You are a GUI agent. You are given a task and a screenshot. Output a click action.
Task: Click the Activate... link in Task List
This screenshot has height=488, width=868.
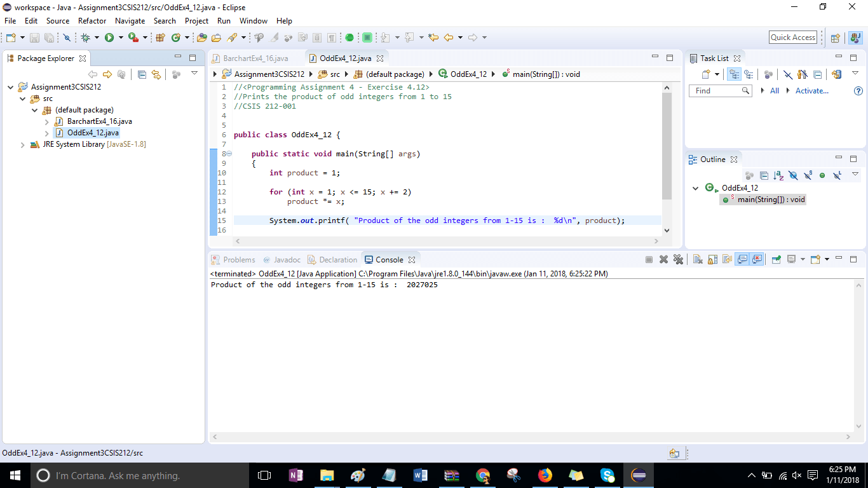[812, 91]
